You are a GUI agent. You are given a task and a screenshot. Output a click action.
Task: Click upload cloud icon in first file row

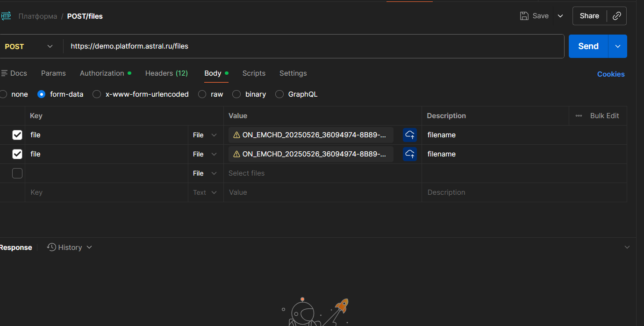click(x=410, y=135)
